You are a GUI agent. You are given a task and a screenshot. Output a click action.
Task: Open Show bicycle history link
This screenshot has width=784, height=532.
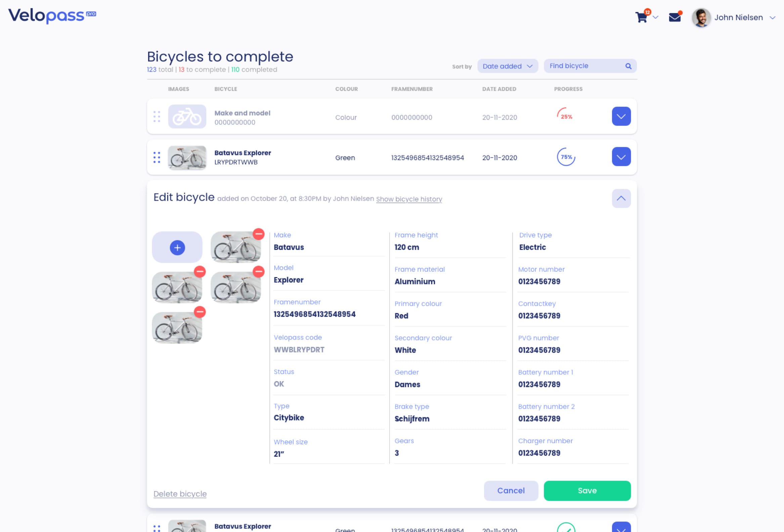tap(409, 199)
